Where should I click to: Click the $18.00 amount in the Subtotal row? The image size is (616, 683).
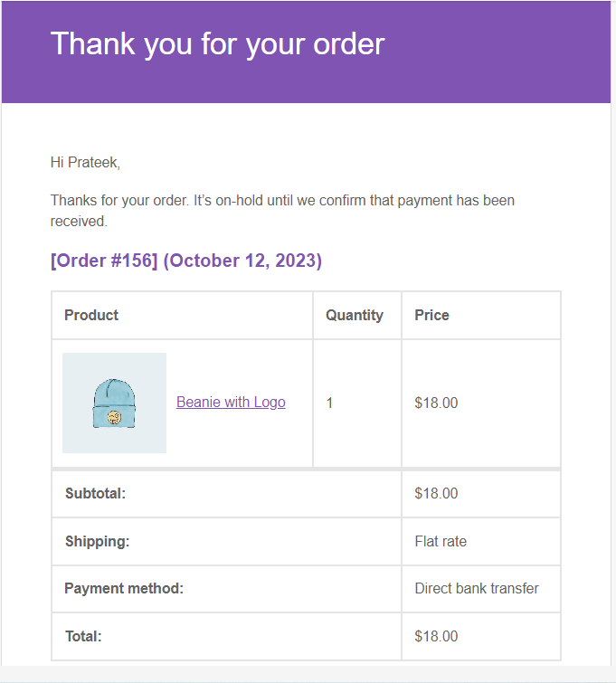pyautogui.click(x=436, y=493)
